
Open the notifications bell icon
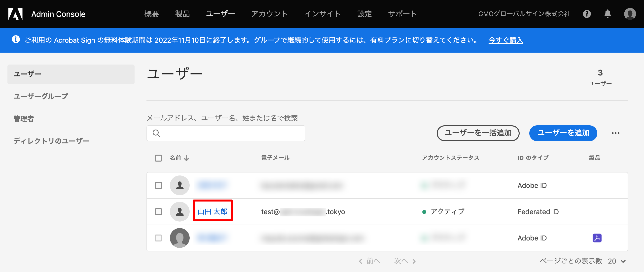(x=608, y=14)
